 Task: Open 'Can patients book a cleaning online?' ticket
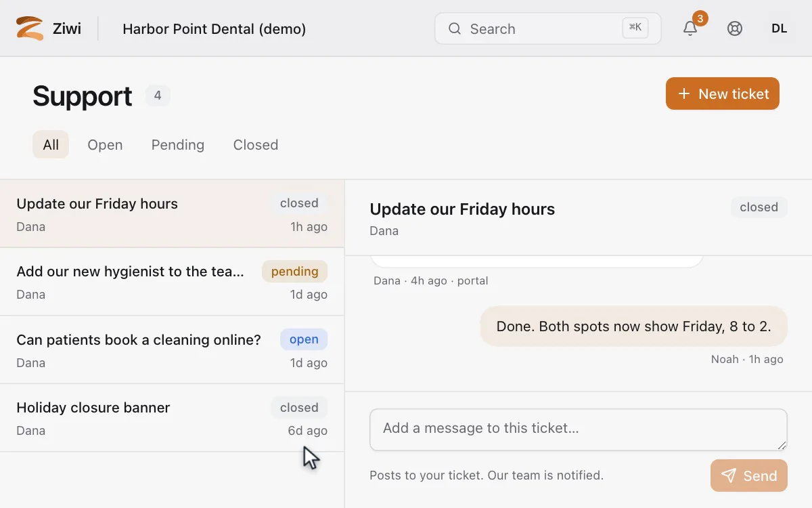coord(172,350)
